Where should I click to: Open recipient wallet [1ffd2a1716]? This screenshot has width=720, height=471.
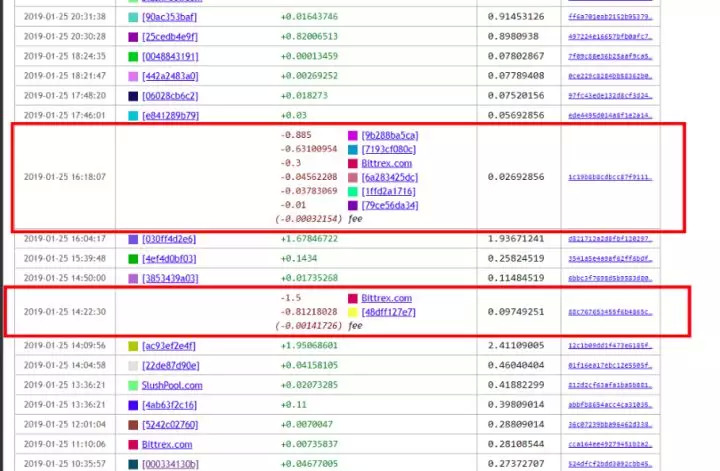coord(388,191)
